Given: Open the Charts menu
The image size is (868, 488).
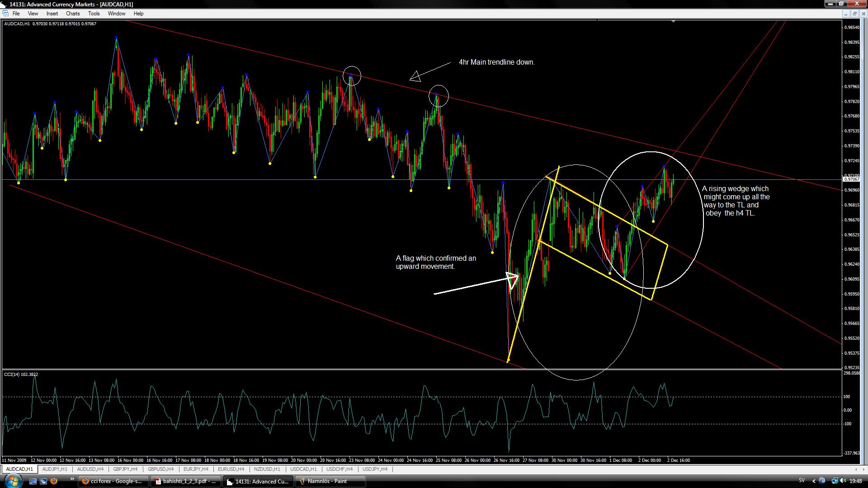Looking at the screenshot, I should [x=73, y=14].
